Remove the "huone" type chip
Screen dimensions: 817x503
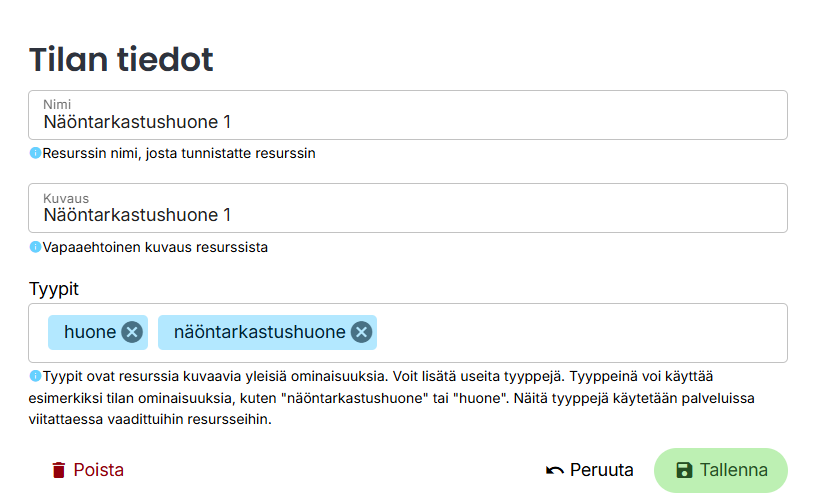click(132, 332)
